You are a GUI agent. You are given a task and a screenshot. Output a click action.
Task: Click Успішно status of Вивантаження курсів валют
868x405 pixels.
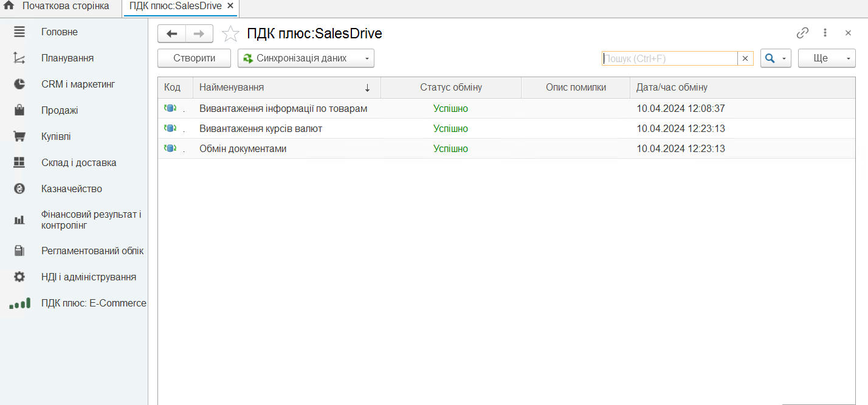coord(450,129)
